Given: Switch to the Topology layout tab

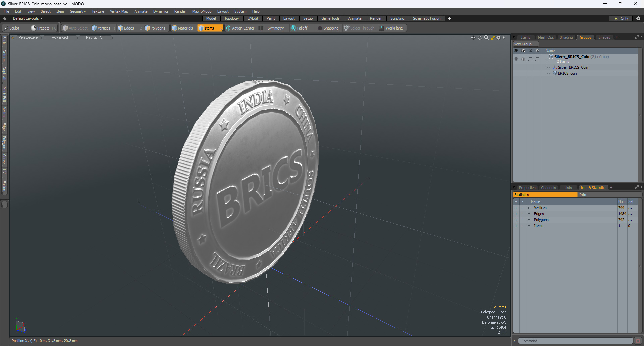Looking at the screenshot, I should pyautogui.click(x=232, y=18).
